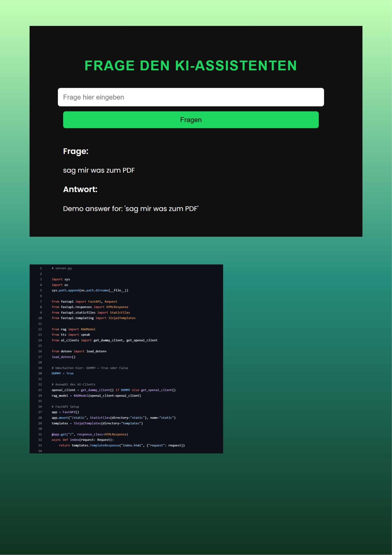Screen dimensions: 392x555
Task: Select the question text 'sag mir was zum PDF'
Action: coord(99,170)
